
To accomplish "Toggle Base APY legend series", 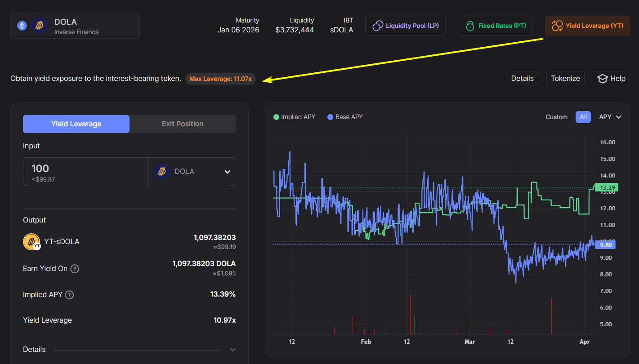I will pyautogui.click(x=345, y=117).
